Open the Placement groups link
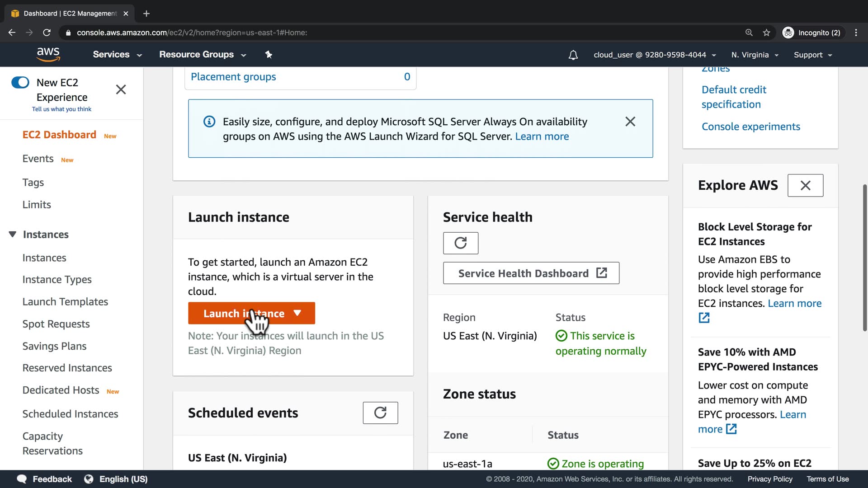This screenshot has height=488, width=868. click(233, 77)
